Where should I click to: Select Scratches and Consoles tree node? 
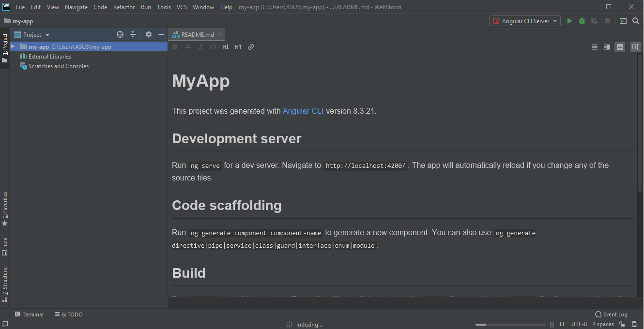pos(54,66)
